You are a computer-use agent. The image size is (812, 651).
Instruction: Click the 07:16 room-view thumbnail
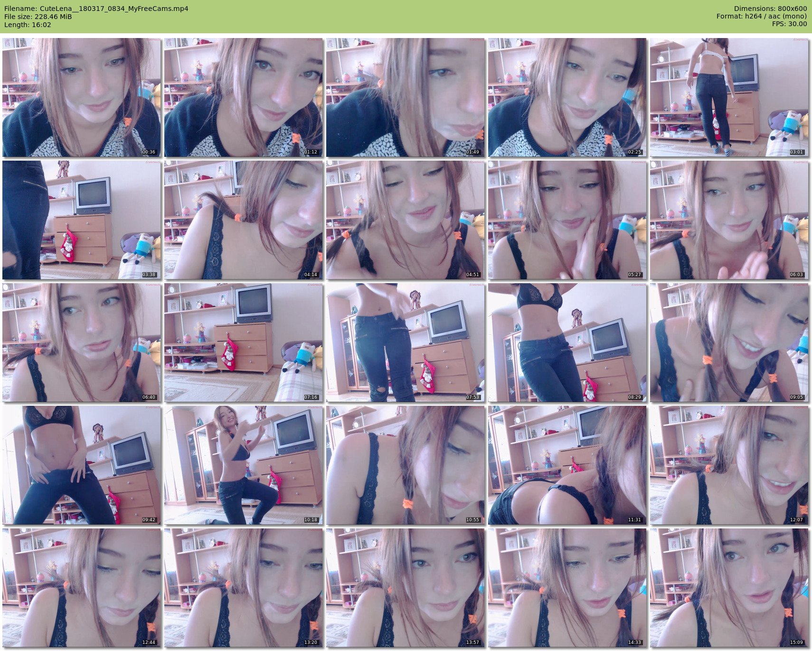pos(244,343)
